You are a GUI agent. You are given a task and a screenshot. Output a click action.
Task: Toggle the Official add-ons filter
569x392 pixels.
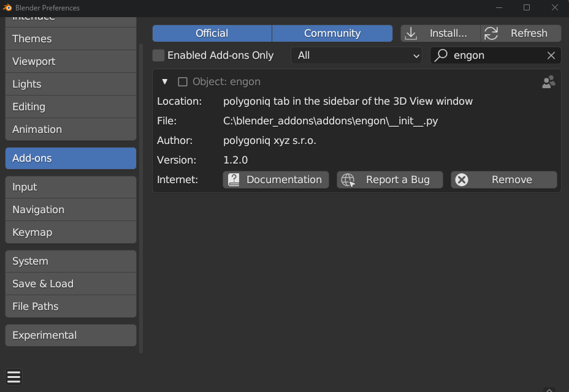click(x=212, y=33)
